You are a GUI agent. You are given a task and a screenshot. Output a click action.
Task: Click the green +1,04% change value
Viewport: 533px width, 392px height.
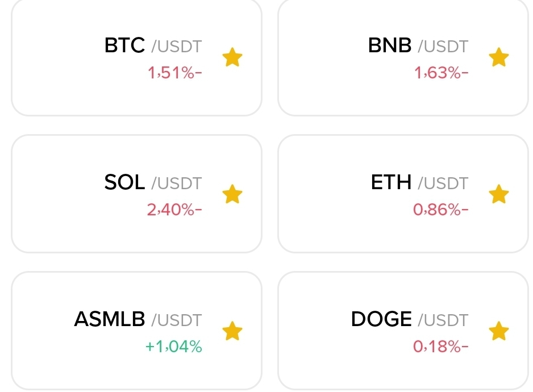174,347
